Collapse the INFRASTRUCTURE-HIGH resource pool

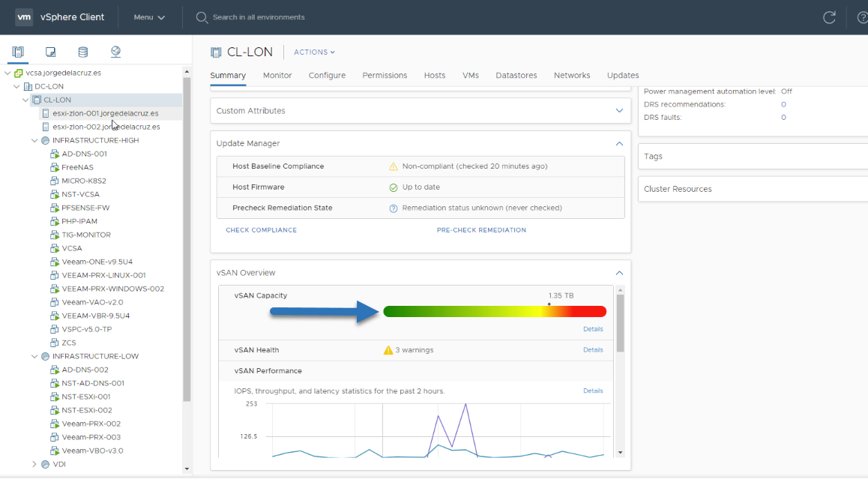point(34,141)
